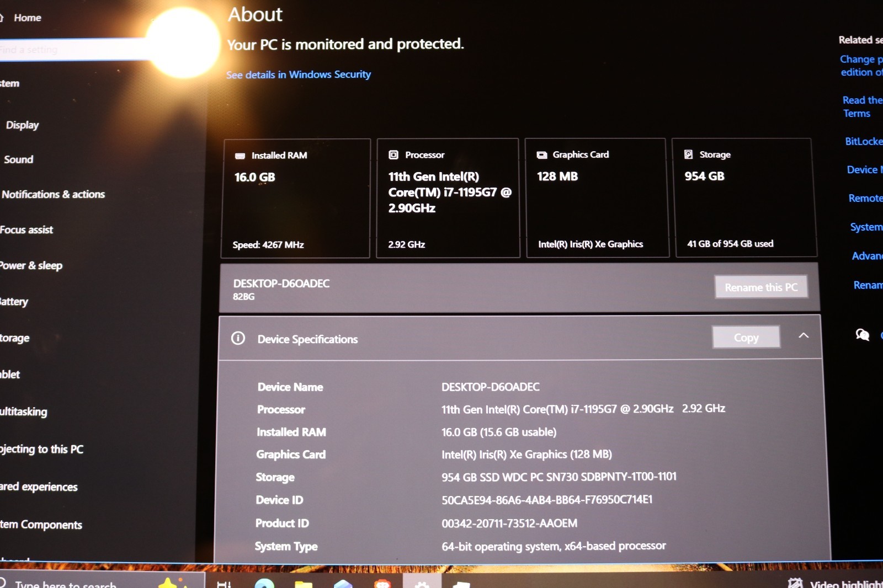Image resolution: width=883 pixels, height=588 pixels.
Task: Click the DESKTOP-D6OADEC name in the PC banner
Action: [281, 284]
